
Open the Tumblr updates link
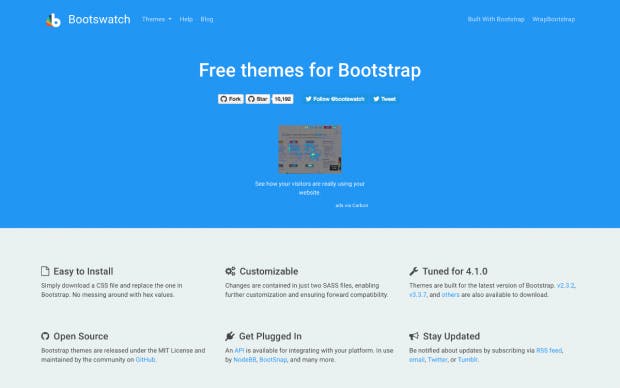(x=468, y=360)
